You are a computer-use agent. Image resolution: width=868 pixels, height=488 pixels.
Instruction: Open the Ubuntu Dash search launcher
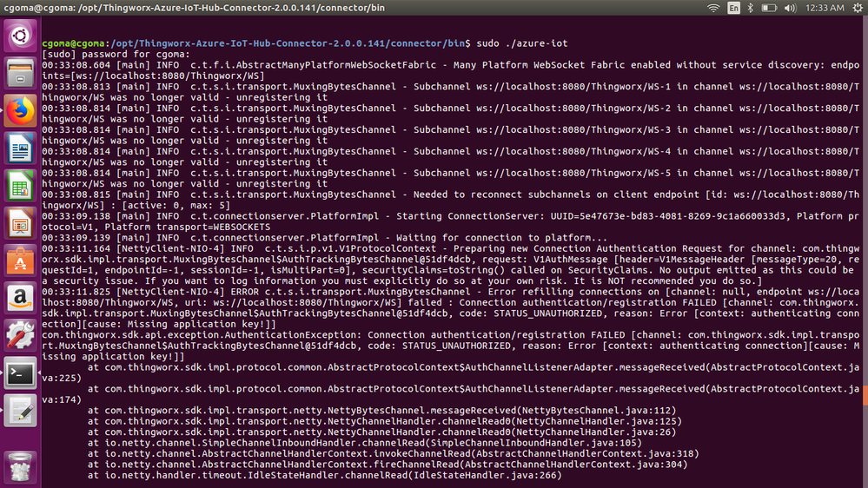tap(20, 36)
